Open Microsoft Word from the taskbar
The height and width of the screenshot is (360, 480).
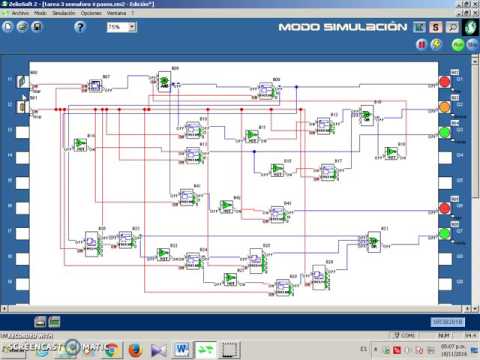click(182, 350)
